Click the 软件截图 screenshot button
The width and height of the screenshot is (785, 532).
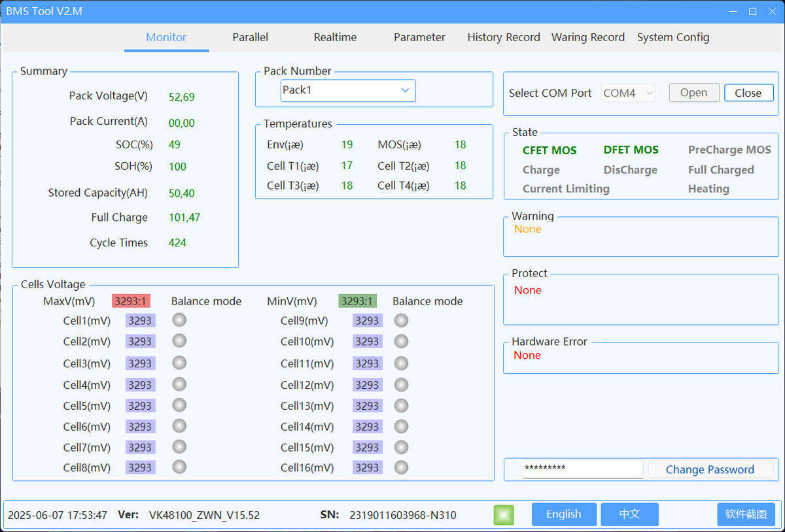click(x=745, y=514)
